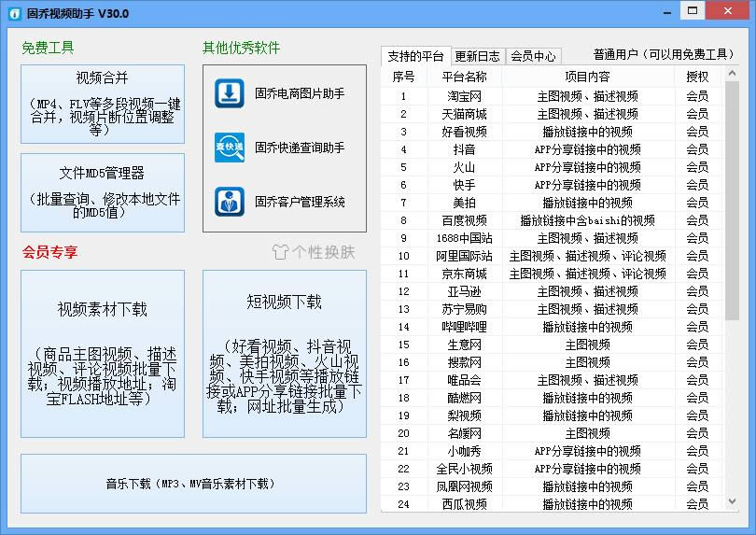Select the 生意网 row
The width and height of the screenshot is (756, 535).
point(553,345)
